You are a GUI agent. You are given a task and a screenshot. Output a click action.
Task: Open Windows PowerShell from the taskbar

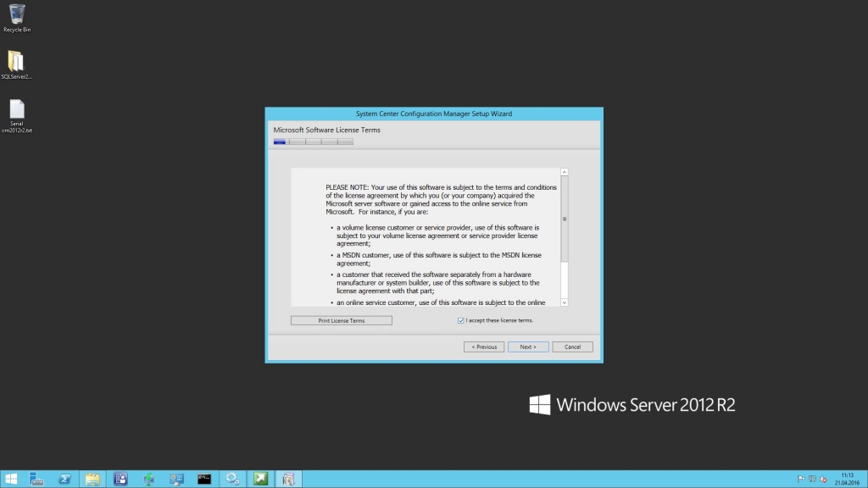click(x=64, y=479)
